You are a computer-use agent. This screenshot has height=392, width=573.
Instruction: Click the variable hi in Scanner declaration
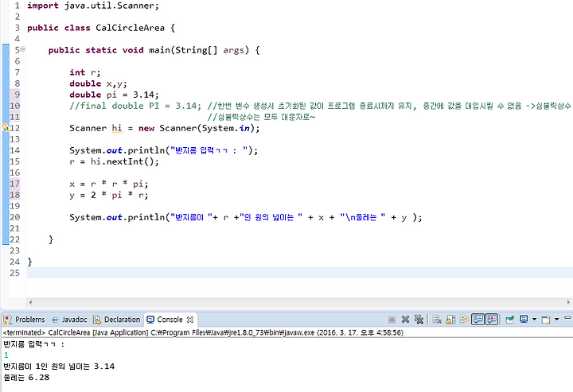(117, 128)
